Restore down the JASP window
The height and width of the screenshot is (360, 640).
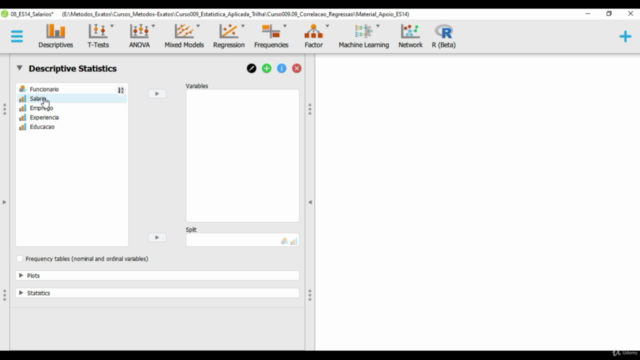[609, 13]
